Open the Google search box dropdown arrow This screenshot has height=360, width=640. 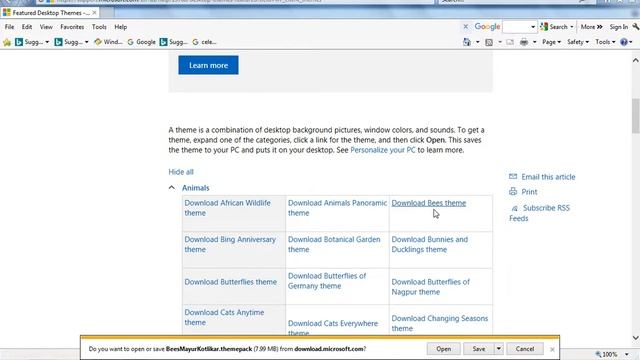pos(533,27)
